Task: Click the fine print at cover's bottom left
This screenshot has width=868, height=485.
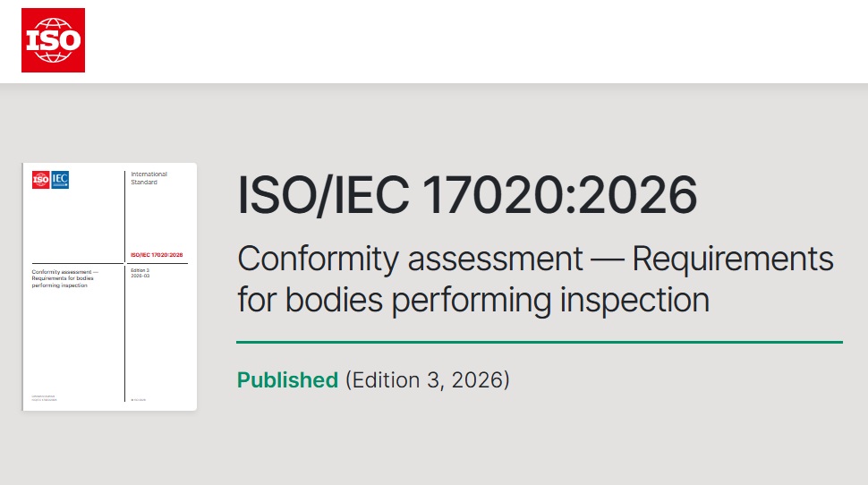Action: pos(45,396)
